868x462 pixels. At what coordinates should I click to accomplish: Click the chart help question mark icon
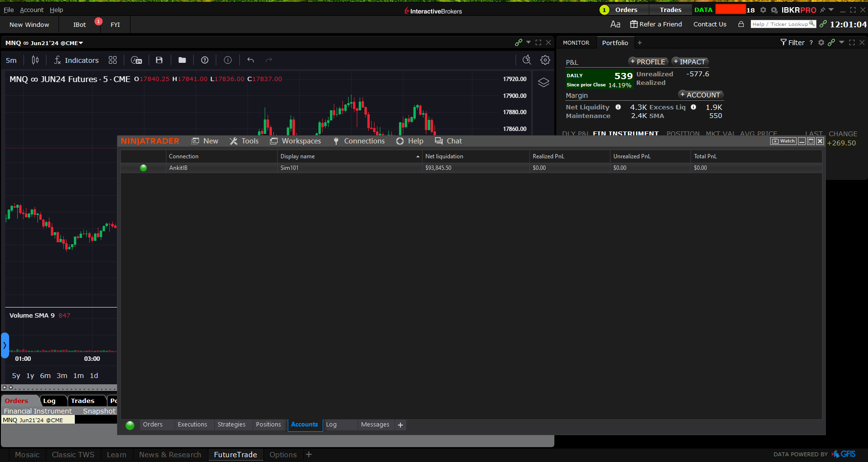(x=205, y=60)
